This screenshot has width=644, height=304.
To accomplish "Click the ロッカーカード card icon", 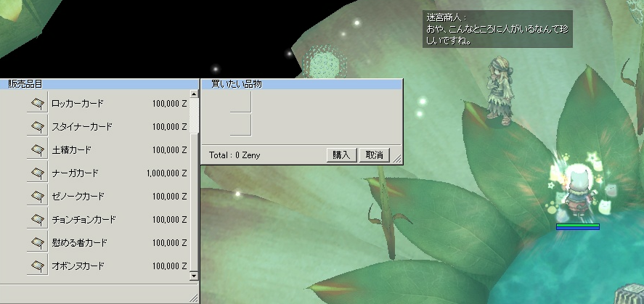I will tap(37, 104).
